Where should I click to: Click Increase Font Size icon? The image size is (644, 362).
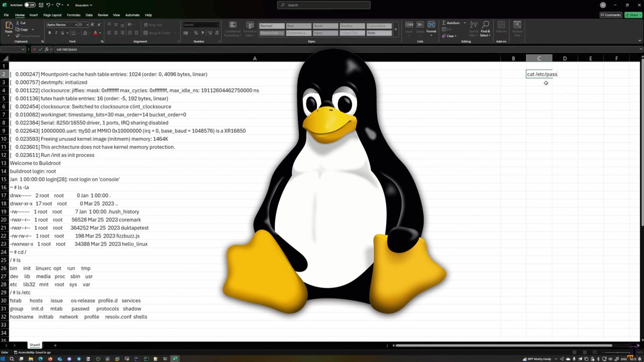point(93,25)
